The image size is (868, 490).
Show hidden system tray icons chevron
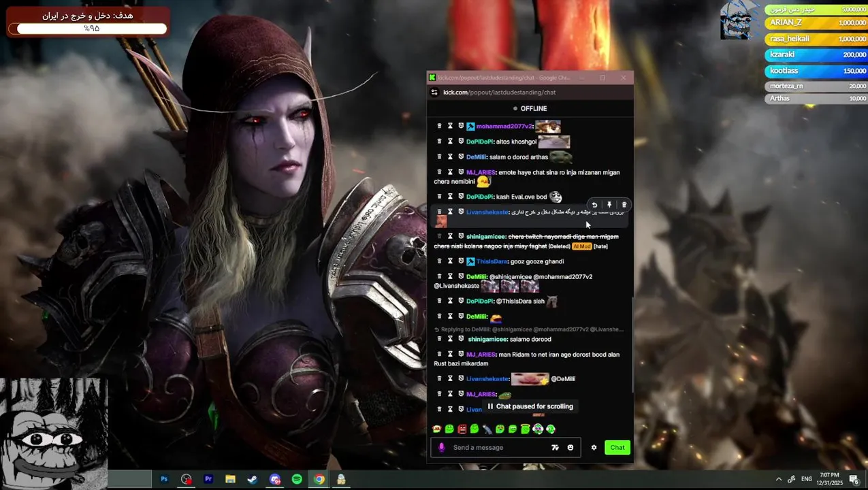coord(778,479)
